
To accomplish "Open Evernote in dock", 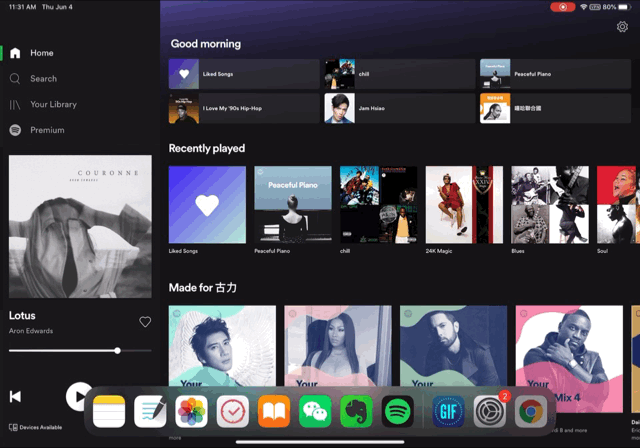I will pos(356,412).
